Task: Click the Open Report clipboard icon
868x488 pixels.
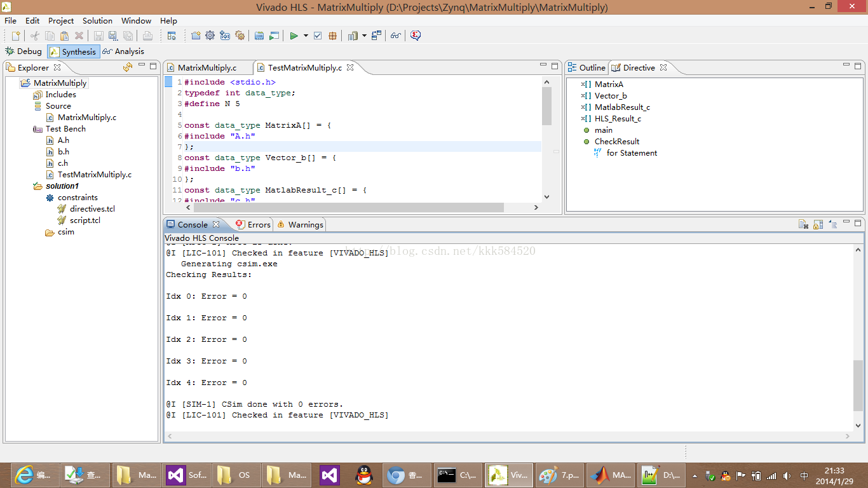Action: (353, 36)
